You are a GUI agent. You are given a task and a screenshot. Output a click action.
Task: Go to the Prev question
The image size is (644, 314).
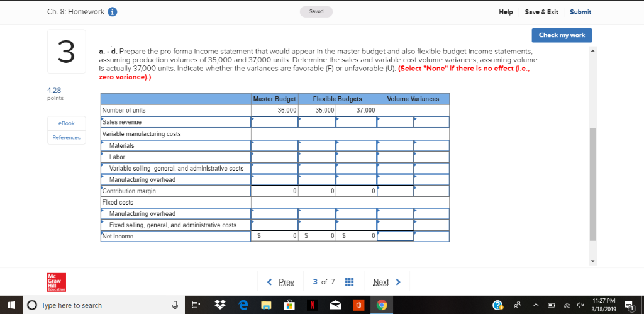[x=286, y=282]
